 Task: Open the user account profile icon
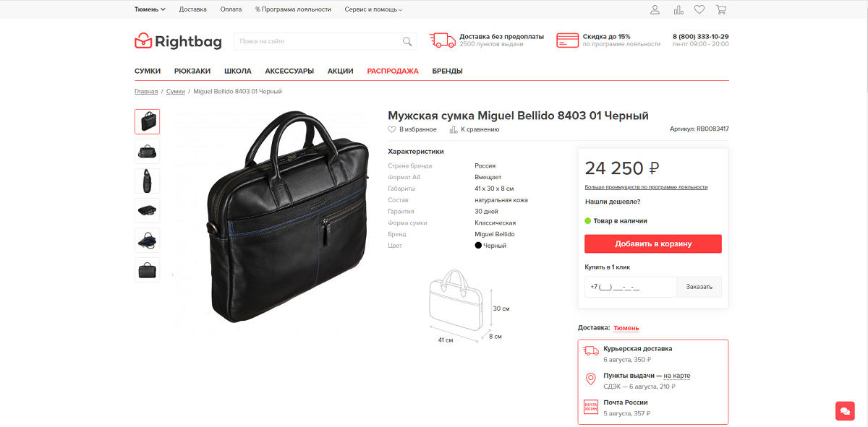coord(655,9)
